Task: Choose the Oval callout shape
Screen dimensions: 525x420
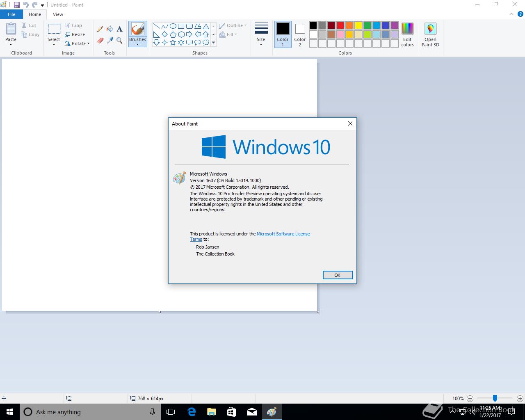Action: click(x=197, y=43)
